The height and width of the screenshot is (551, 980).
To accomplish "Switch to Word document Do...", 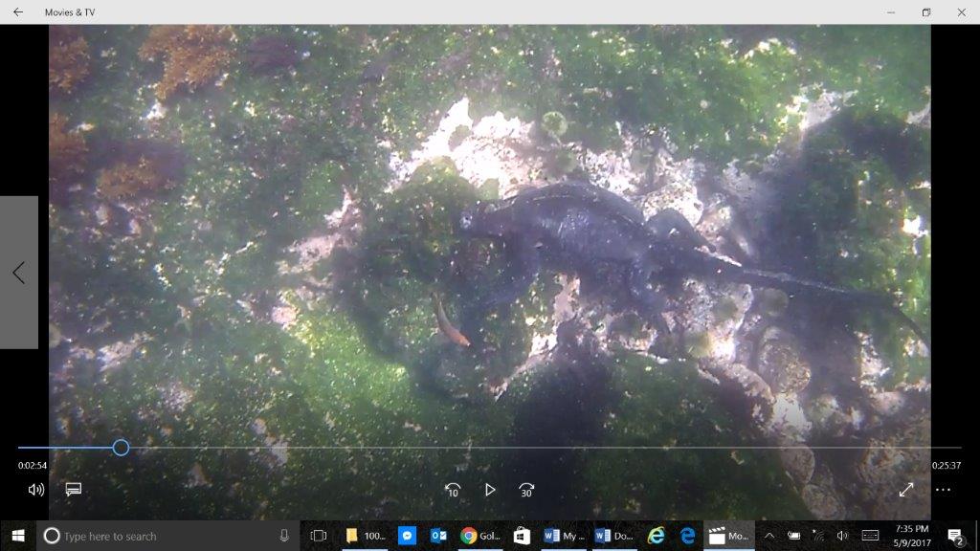I will click(x=614, y=536).
